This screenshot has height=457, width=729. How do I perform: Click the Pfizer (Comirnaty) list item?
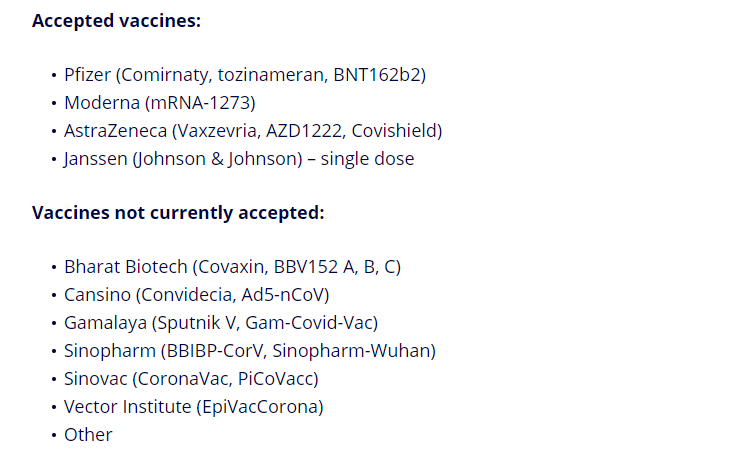pos(245,75)
